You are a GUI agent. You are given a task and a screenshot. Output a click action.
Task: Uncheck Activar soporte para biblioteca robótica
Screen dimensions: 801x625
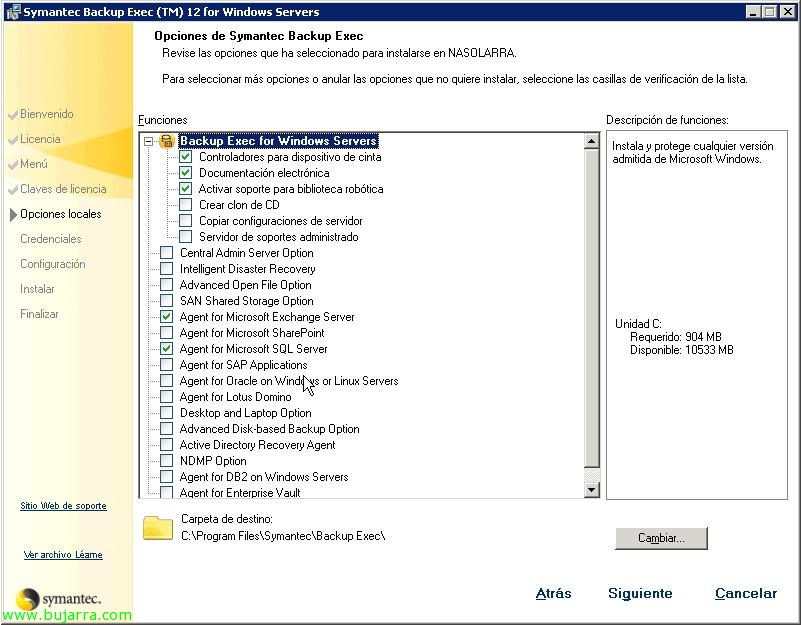[x=185, y=189]
